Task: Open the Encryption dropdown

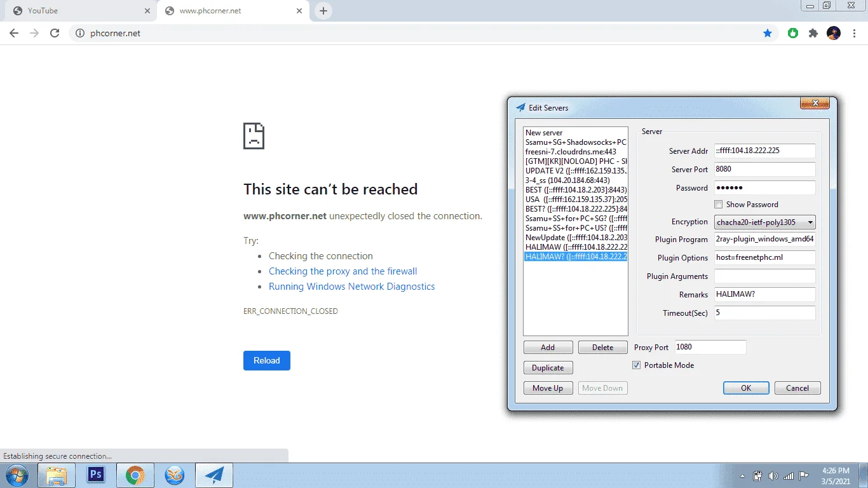Action: [x=765, y=222]
